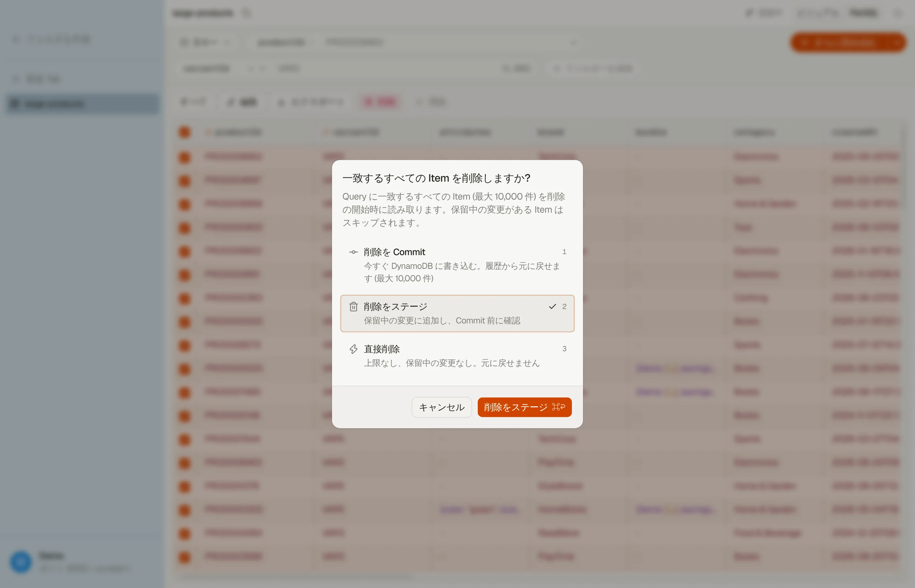Cancel the dialog with キャンセル
Image resolution: width=915 pixels, height=588 pixels.
pos(441,407)
